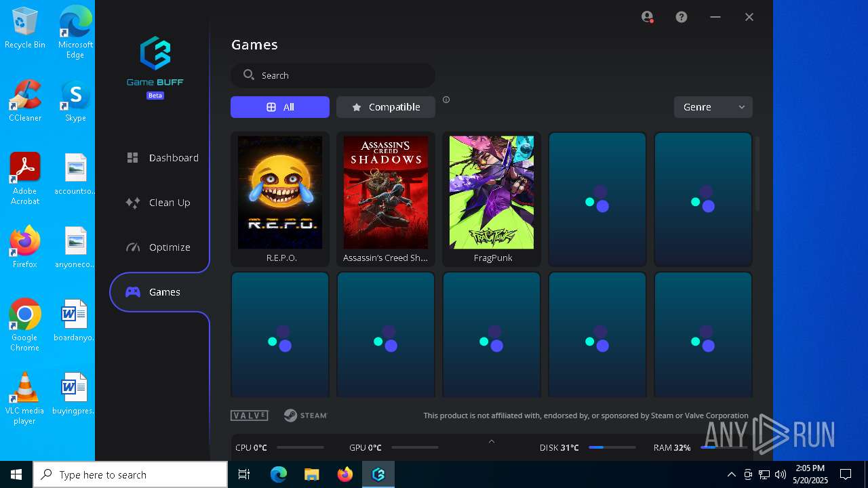This screenshot has width=868, height=488.
Task: Open the user account profile icon
Action: tap(647, 17)
